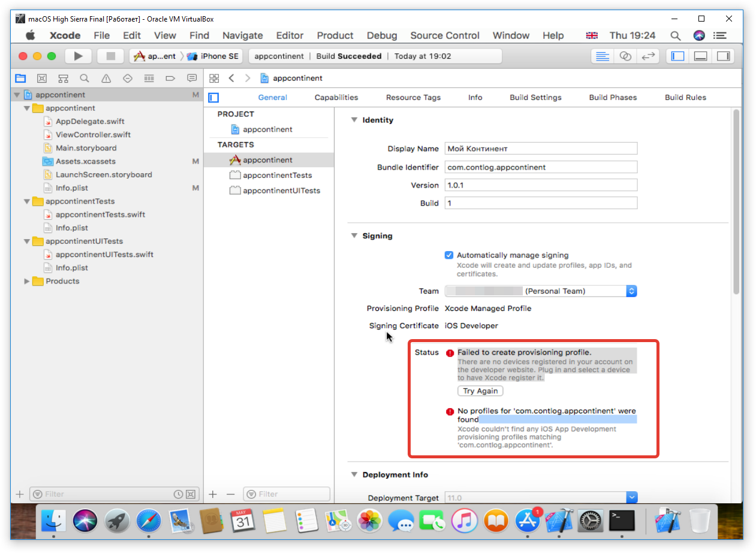Open Notification Center menu icon

coord(720,36)
